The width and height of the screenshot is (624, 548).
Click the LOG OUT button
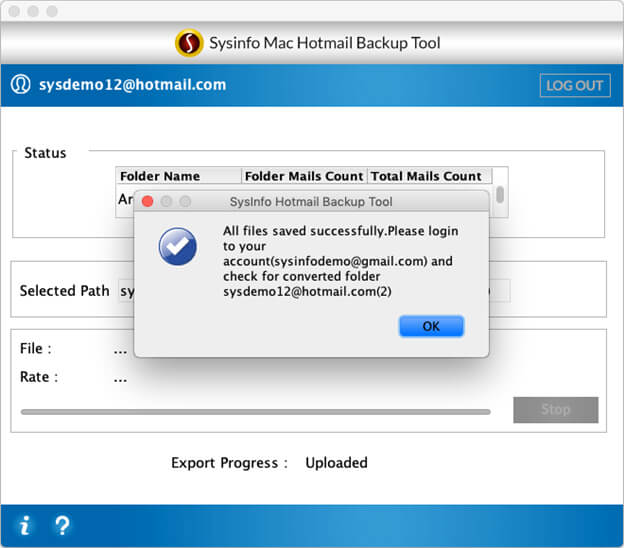pyautogui.click(x=575, y=85)
